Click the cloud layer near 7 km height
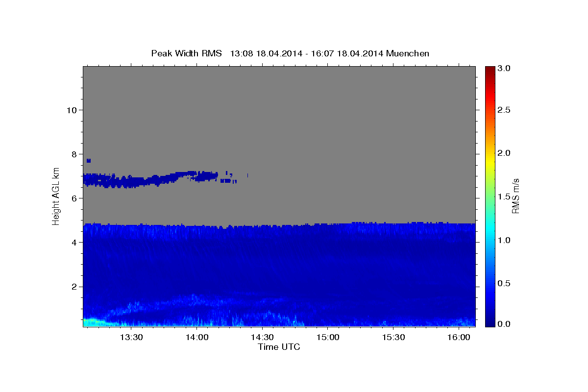Image resolution: width=588 pixels, height=392 pixels. [152, 179]
